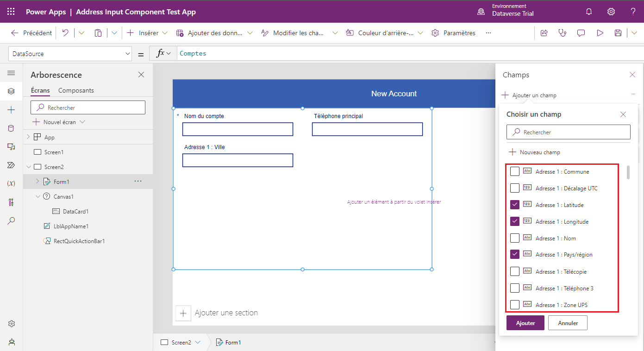Open the Undo dropdown arrow
The image size is (644, 351).
81,33
